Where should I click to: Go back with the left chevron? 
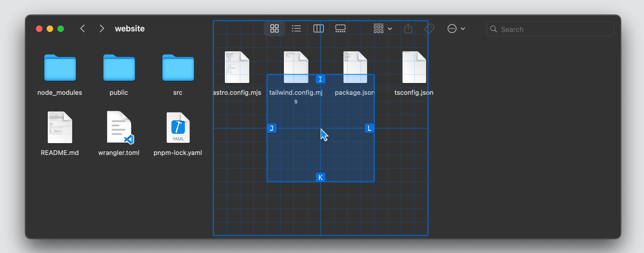click(83, 28)
